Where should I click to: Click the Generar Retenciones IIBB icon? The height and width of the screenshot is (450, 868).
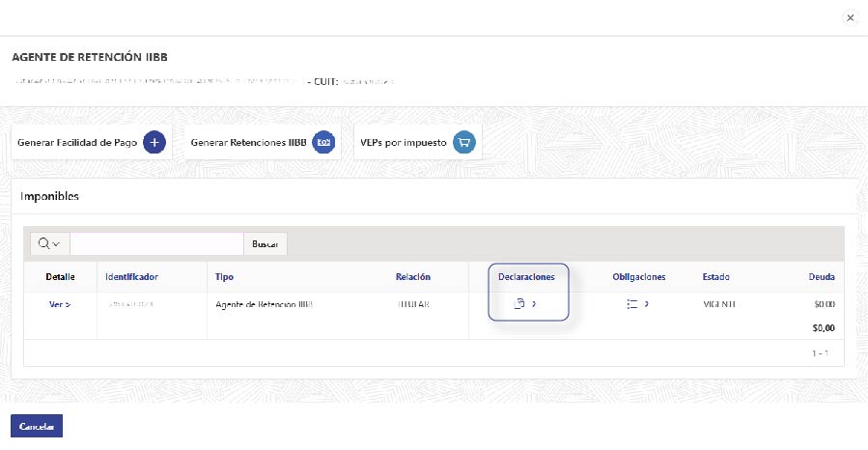(325, 142)
